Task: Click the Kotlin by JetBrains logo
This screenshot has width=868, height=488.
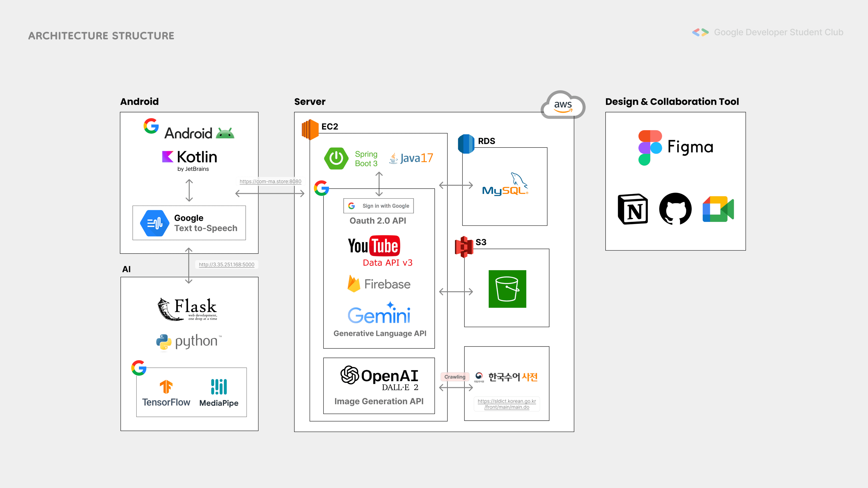Action: [x=189, y=161]
